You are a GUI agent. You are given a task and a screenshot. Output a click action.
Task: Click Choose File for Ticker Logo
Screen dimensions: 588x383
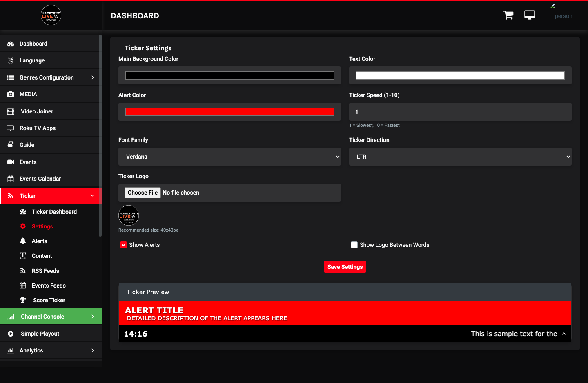143,193
